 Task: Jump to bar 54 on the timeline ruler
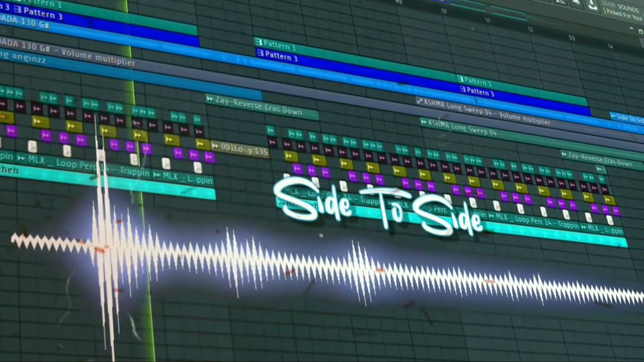pyautogui.click(x=610, y=46)
